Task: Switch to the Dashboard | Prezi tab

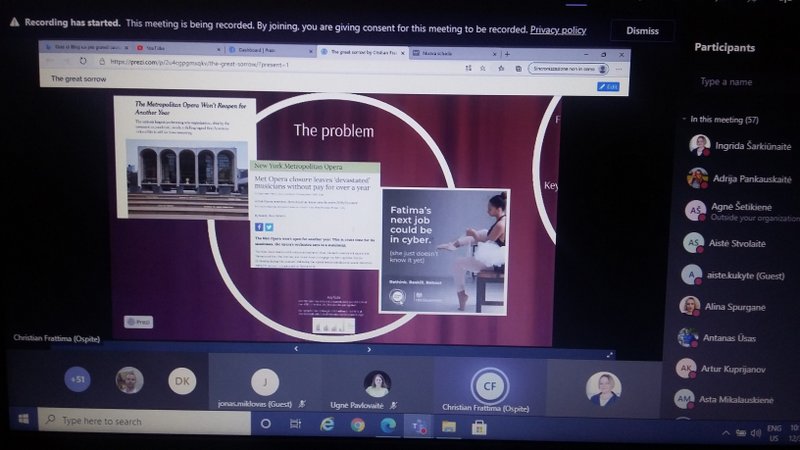Action: [x=270, y=50]
